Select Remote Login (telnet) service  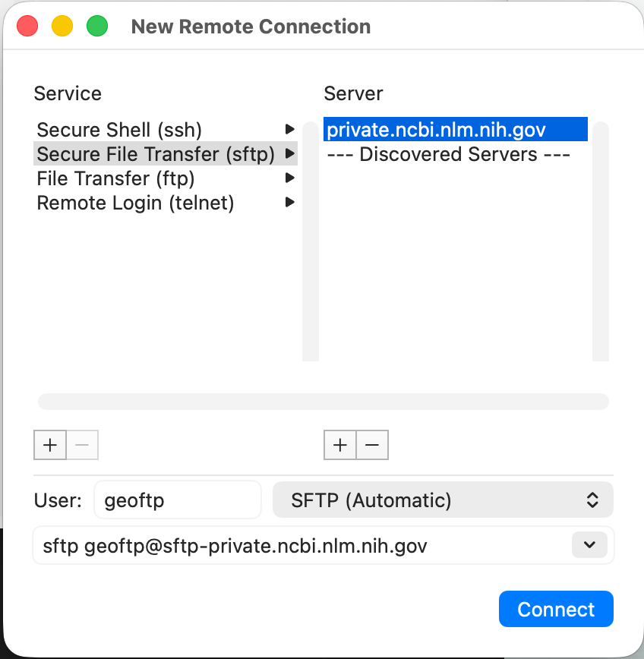pos(135,203)
